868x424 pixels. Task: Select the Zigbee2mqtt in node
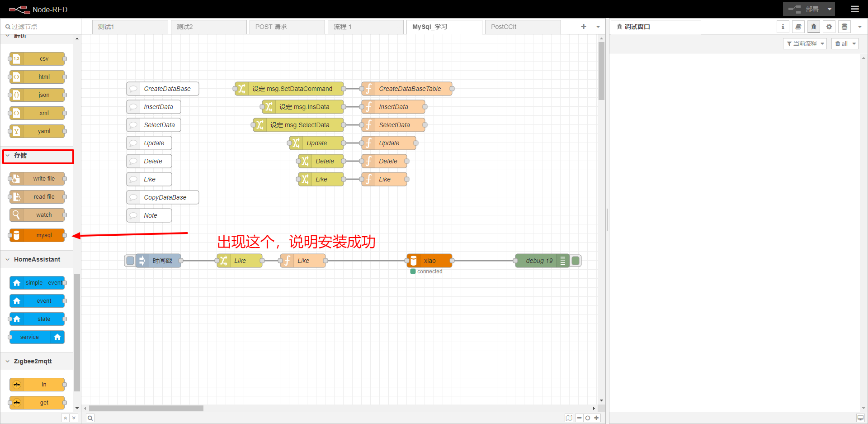tap(37, 385)
